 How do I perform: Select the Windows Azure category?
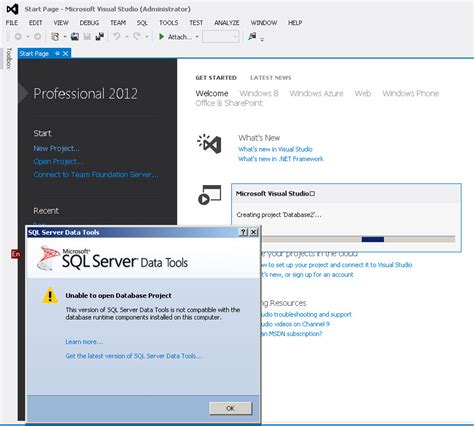(x=316, y=93)
